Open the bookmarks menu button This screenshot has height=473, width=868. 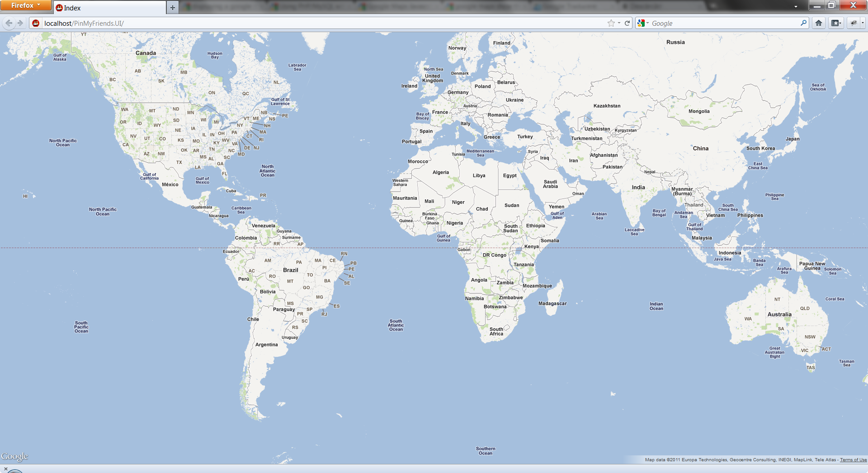coord(836,23)
